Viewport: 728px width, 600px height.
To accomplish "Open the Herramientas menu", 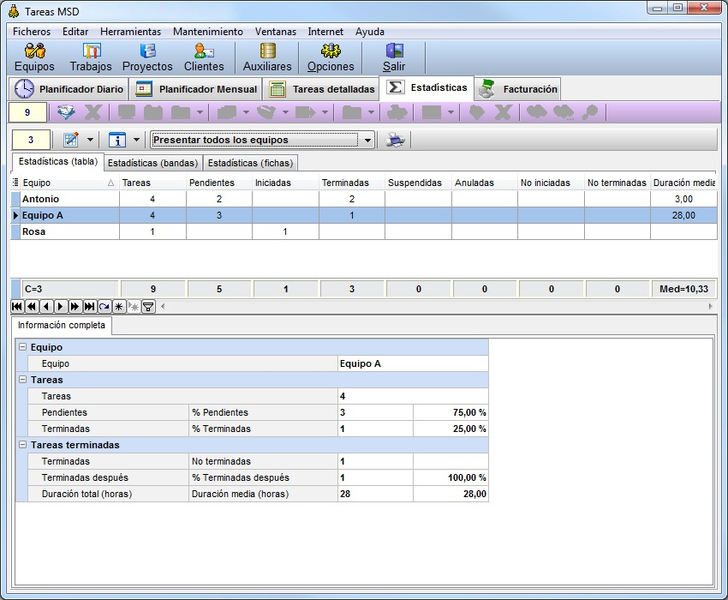I will tap(130, 32).
